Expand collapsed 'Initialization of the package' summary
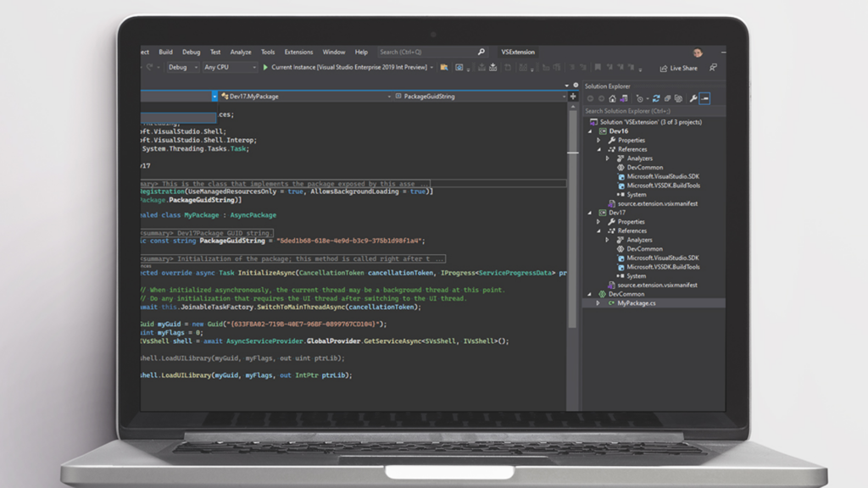The image size is (868, 488). 292,258
